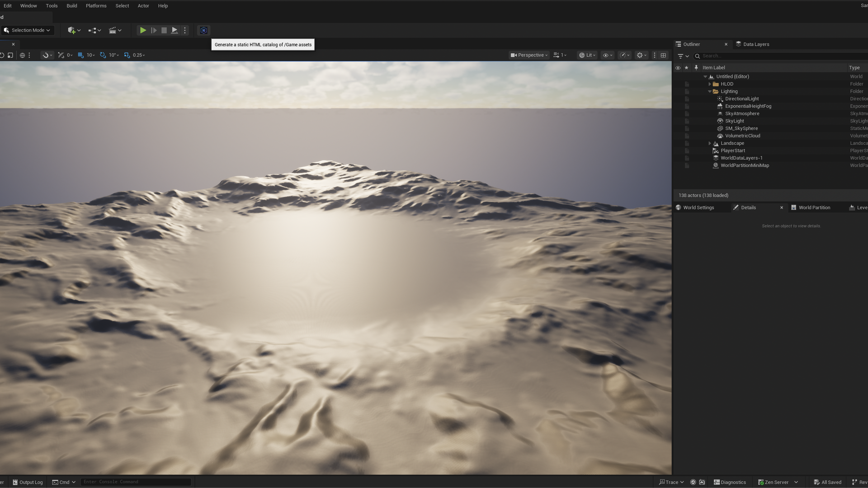
Task: Open Outliner filter options
Action: (x=683, y=56)
